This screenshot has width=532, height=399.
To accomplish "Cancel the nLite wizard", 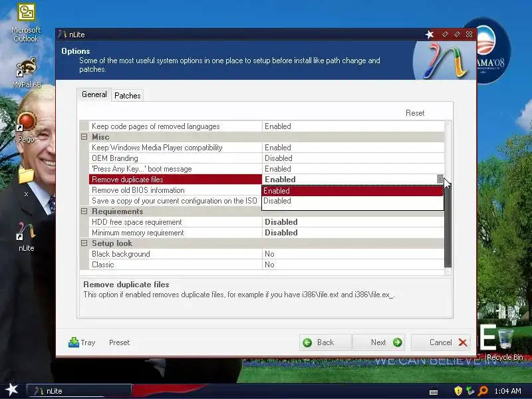I will tap(441, 342).
